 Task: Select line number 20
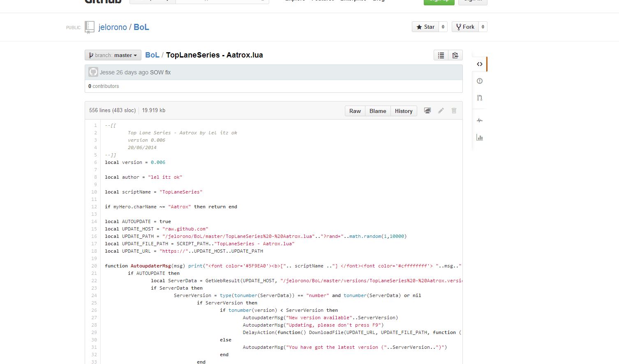click(94, 266)
